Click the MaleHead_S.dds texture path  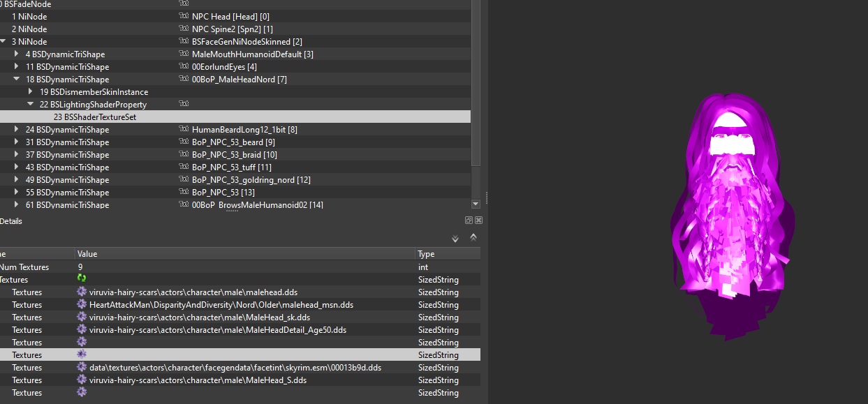click(198, 380)
